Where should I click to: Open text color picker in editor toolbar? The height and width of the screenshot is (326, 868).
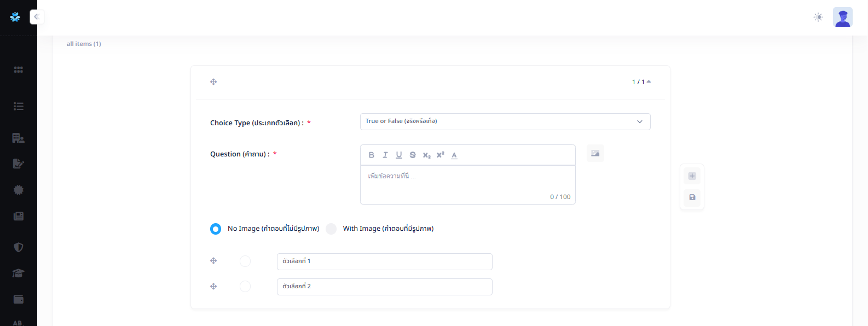click(454, 155)
